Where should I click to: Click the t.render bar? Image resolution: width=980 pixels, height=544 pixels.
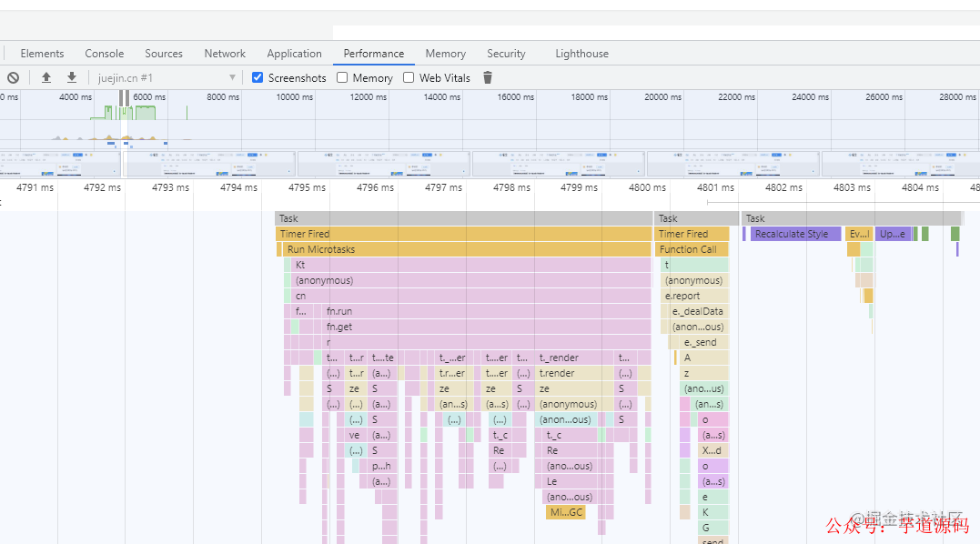click(x=574, y=374)
